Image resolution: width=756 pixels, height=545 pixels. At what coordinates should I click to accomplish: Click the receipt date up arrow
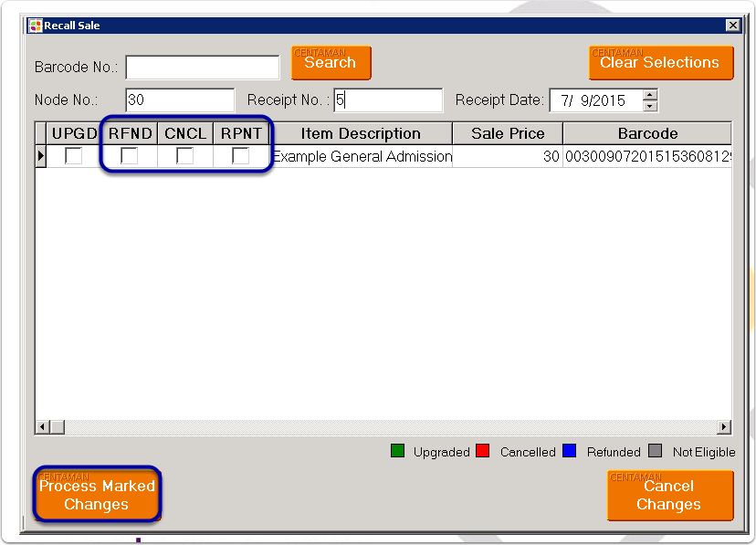click(647, 95)
